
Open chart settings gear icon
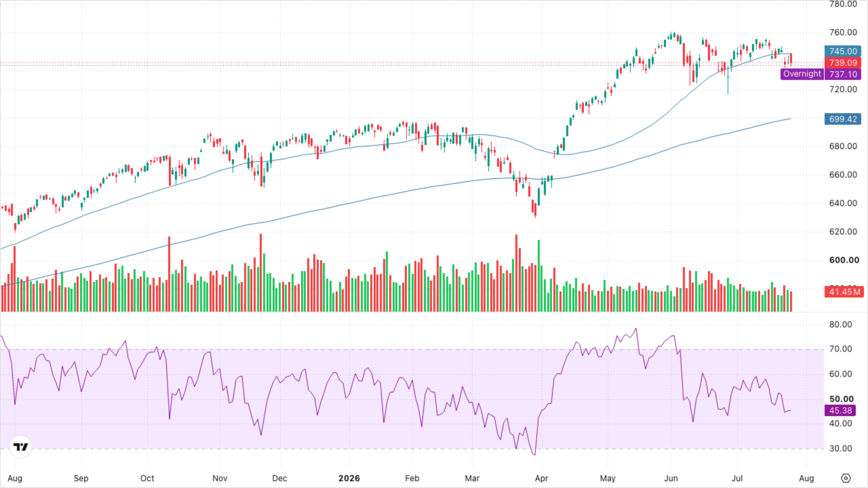(846, 478)
